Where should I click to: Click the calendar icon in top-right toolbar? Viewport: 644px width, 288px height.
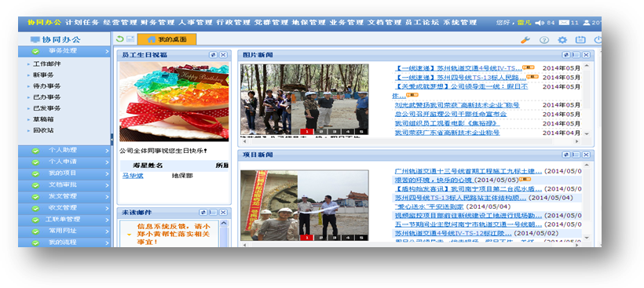(x=580, y=40)
